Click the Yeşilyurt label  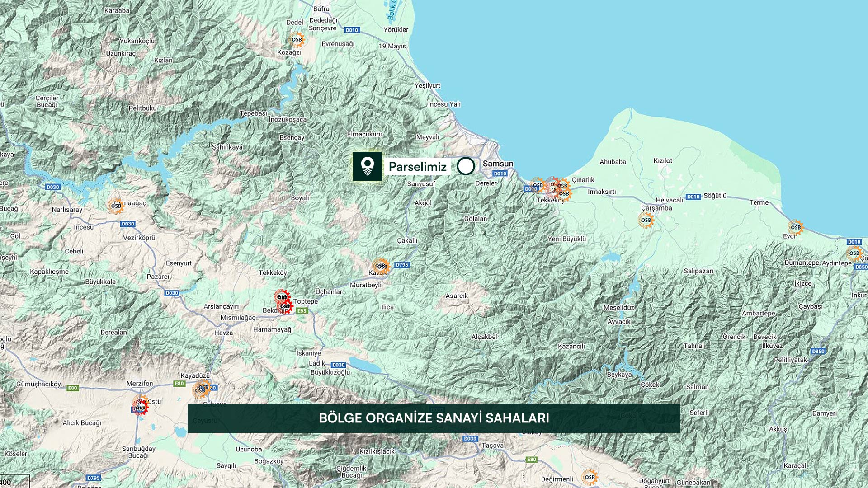pyautogui.click(x=427, y=85)
